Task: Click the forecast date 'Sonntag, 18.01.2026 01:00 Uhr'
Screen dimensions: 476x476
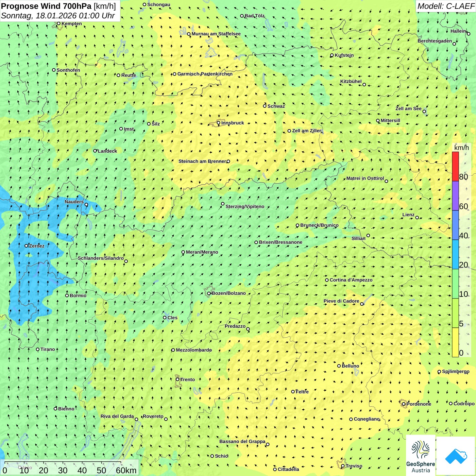Action: pos(58,16)
